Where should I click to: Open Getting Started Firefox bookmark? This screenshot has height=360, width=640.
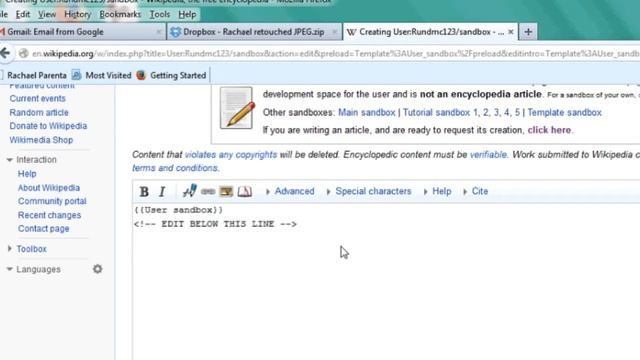pyautogui.click(x=171, y=76)
